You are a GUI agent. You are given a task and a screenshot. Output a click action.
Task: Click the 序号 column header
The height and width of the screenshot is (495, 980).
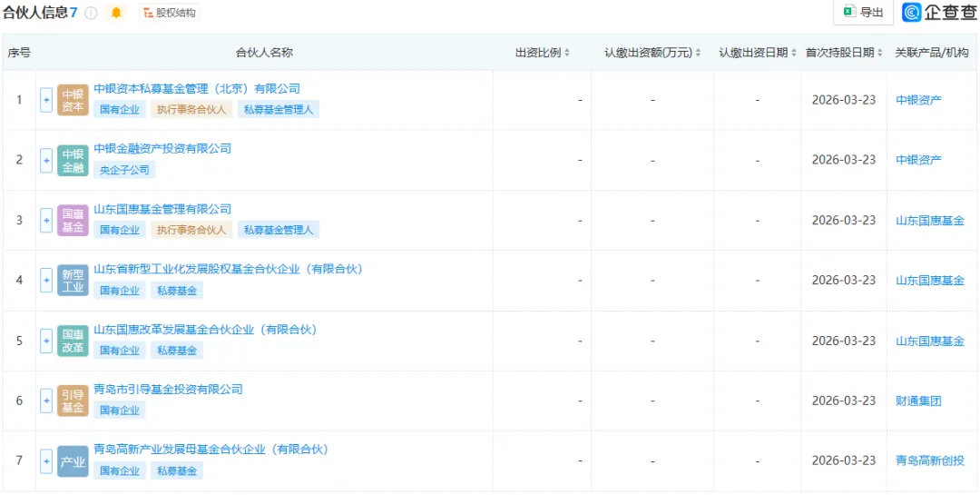pos(19,54)
